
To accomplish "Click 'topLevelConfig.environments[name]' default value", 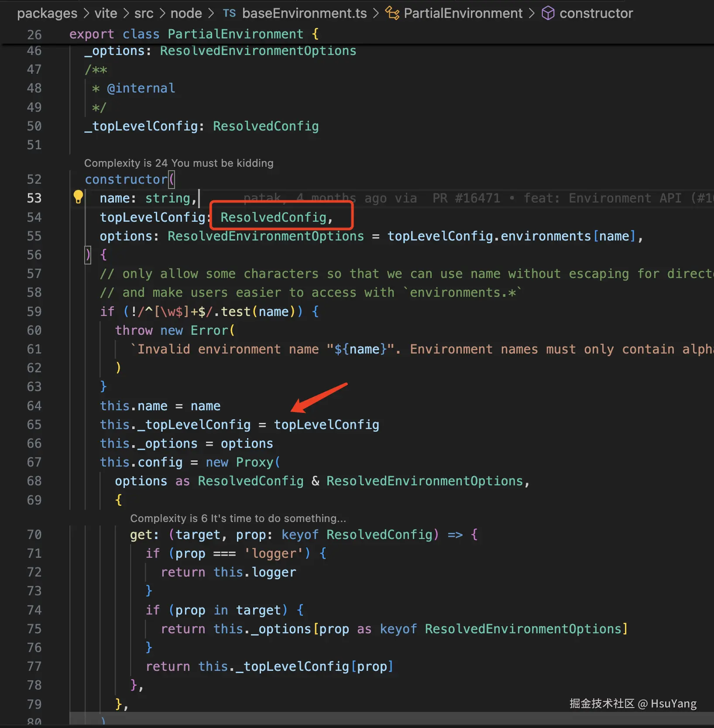I will coord(511,236).
